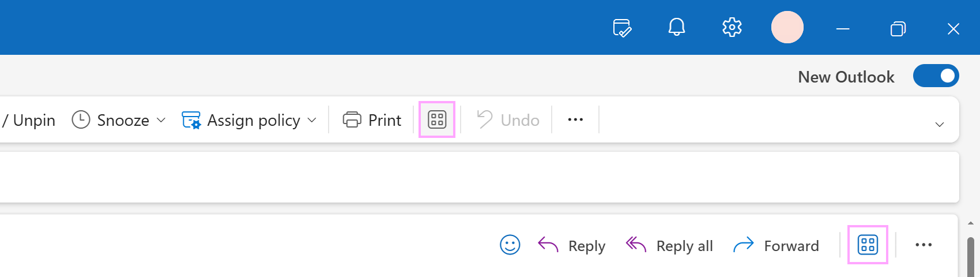Open Apps grid icon beside Forward
This screenshot has height=277, width=980.
pos(868,245)
